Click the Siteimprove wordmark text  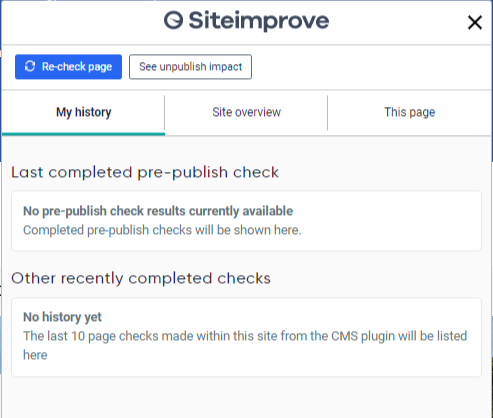259,21
